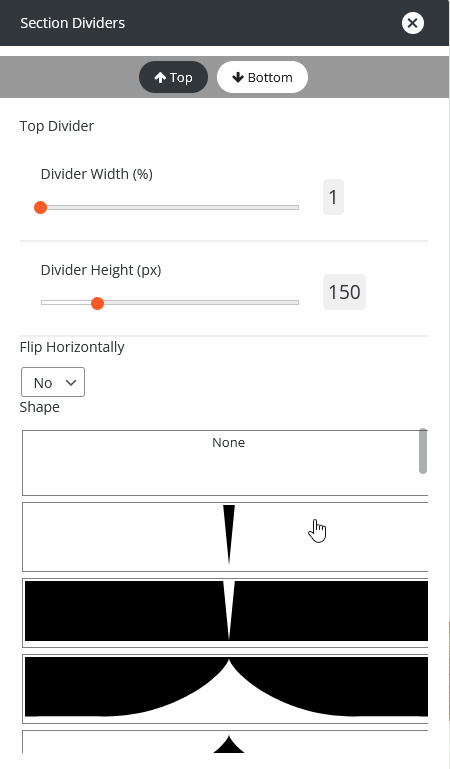
Task: Choose the thin black spike divider shape
Action: 225,537
